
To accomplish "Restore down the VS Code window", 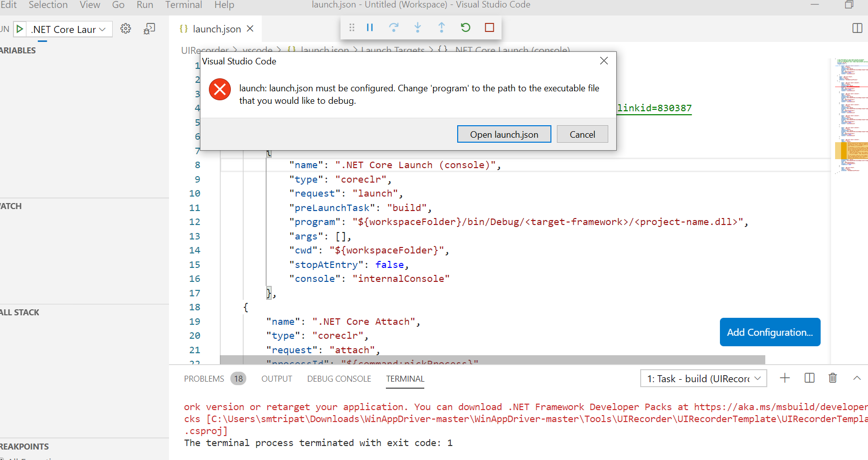I will (x=849, y=5).
